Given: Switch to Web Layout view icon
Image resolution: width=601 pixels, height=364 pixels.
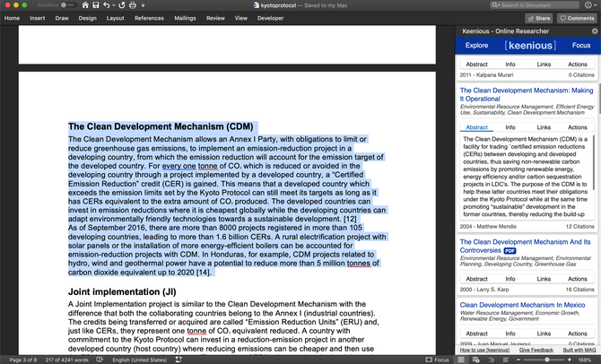Looking at the screenshot, I should coord(476,360).
